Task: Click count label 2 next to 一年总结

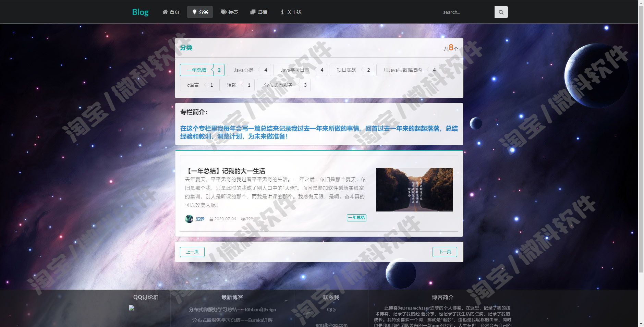Action: pyautogui.click(x=219, y=70)
